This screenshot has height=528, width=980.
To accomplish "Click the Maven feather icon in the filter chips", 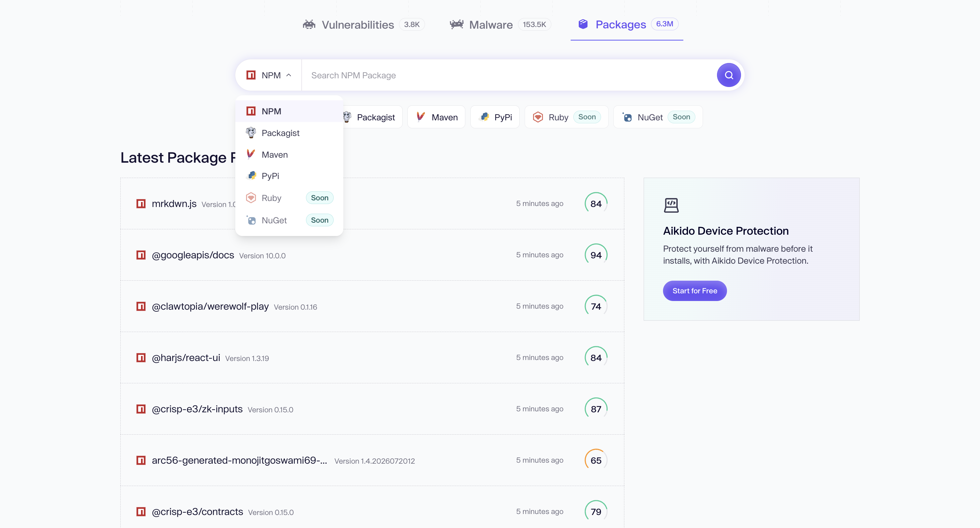I will click(420, 117).
